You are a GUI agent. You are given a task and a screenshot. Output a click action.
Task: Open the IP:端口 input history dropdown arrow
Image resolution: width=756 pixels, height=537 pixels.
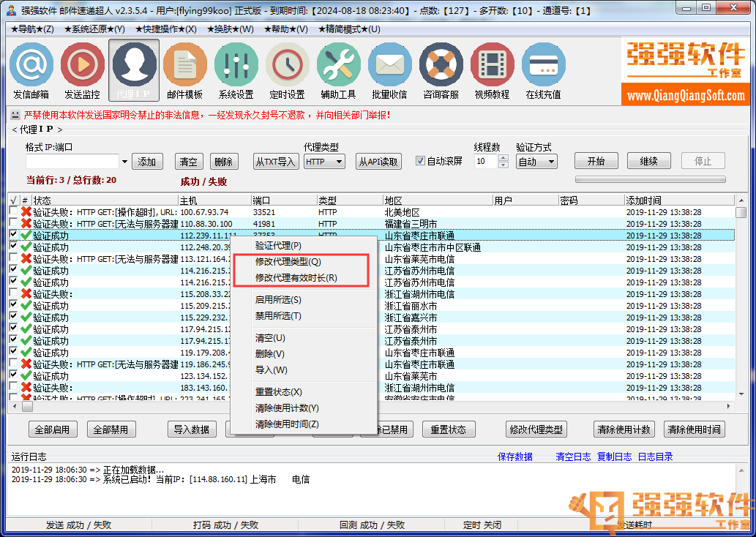124,162
